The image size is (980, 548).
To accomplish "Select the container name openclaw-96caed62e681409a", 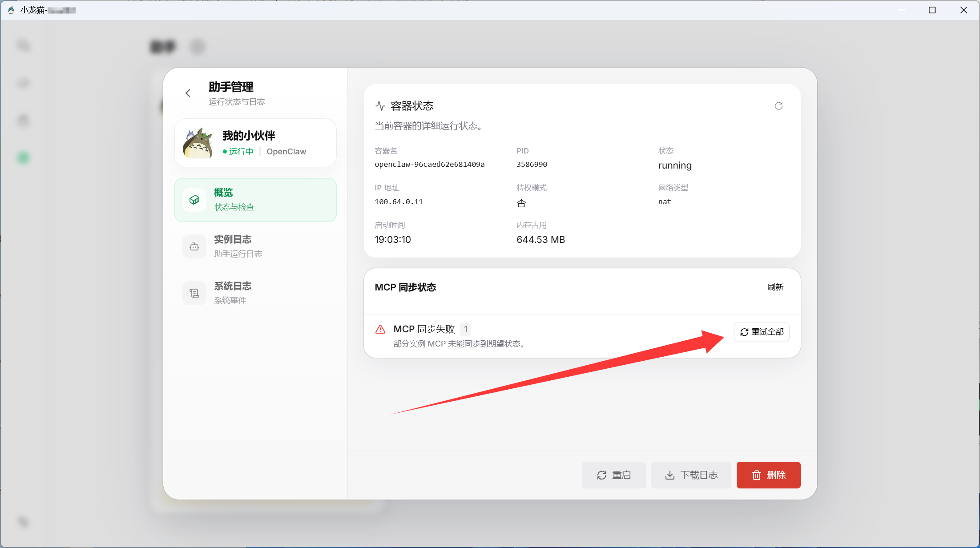I will [x=430, y=165].
